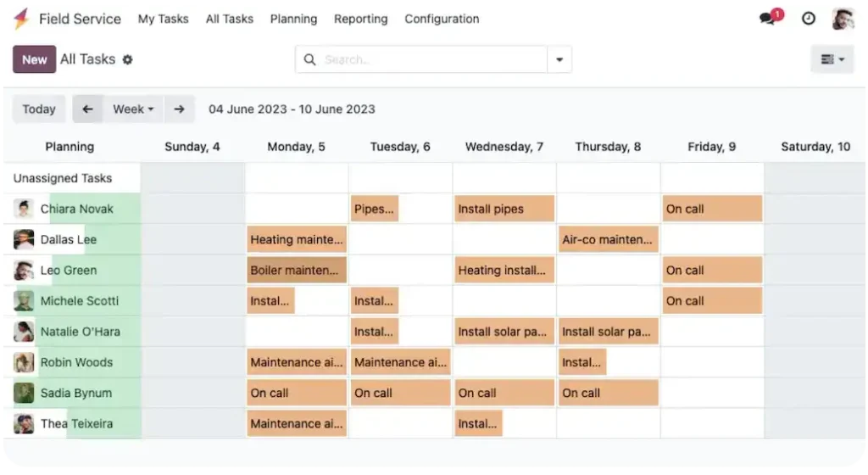Click Sadia Bynum's avatar thumbnail
This screenshot has height=475, width=868.
point(24,393)
